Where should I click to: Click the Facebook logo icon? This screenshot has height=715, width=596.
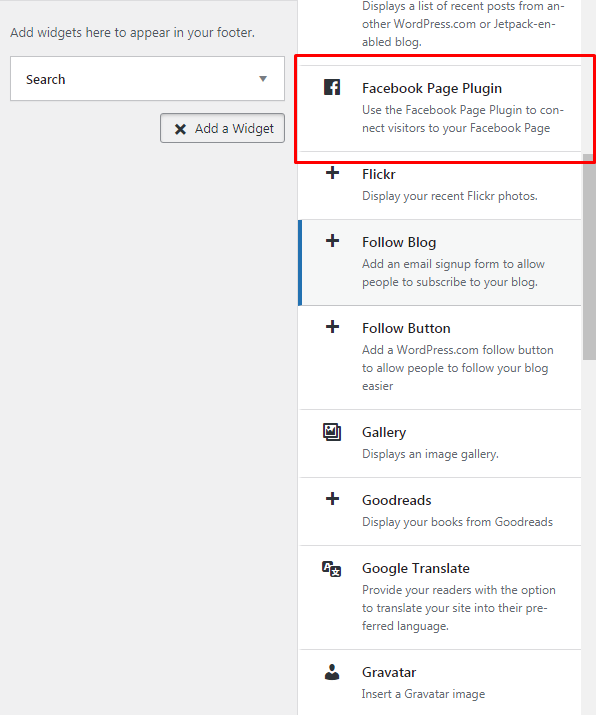click(332, 87)
